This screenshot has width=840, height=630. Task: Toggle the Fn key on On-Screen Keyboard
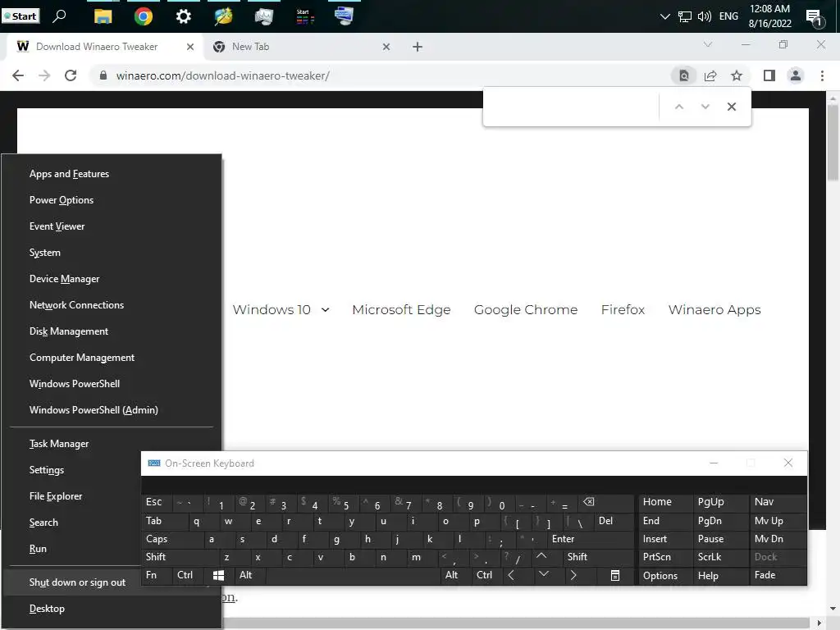click(x=157, y=575)
